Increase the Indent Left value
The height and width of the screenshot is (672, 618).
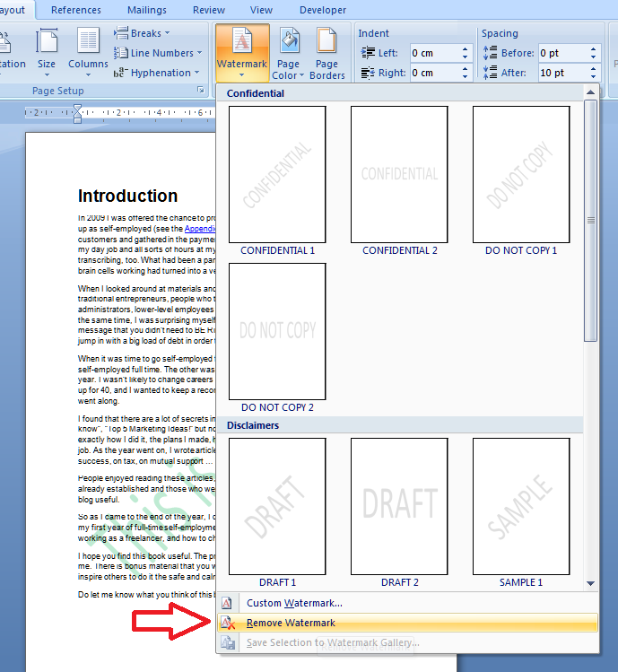click(x=466, y=48)
